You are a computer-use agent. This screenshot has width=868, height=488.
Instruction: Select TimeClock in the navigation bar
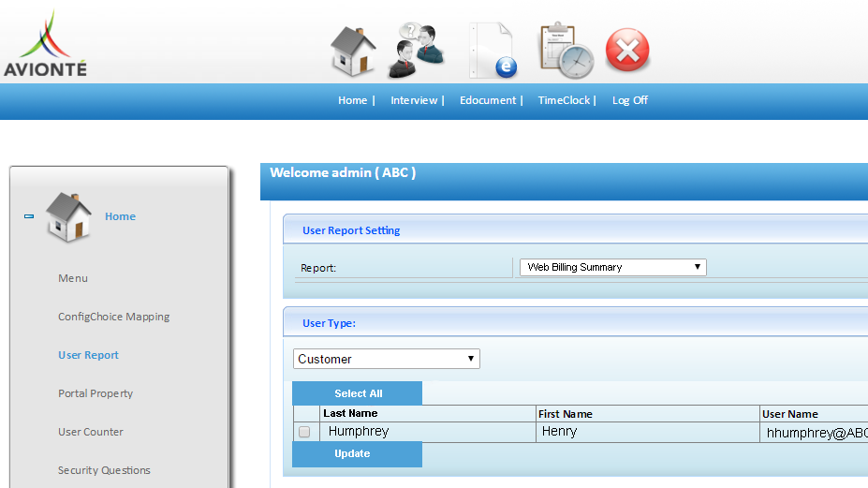[x=564, y=100]
